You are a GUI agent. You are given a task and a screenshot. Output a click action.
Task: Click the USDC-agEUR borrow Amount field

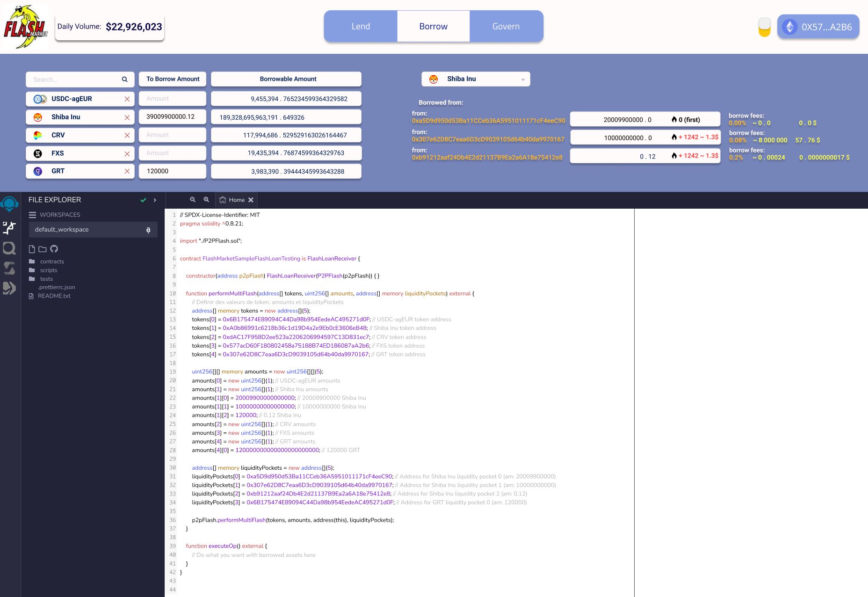[173, 99]
